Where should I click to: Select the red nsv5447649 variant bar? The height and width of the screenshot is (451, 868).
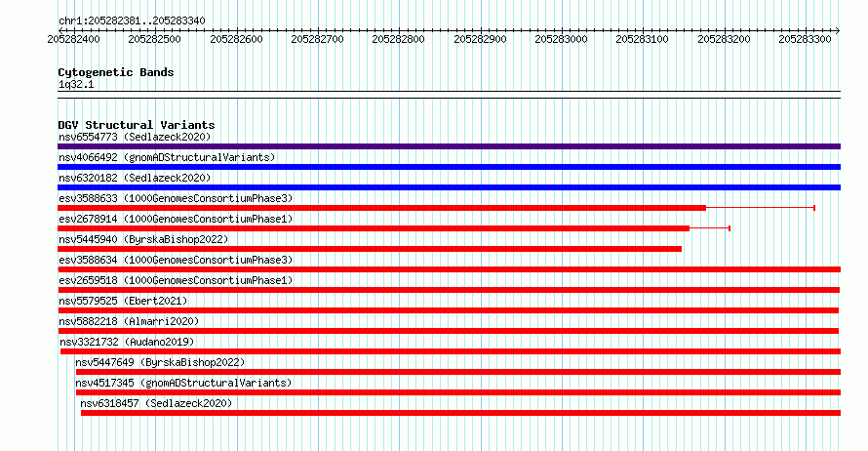tap(458, 372)
